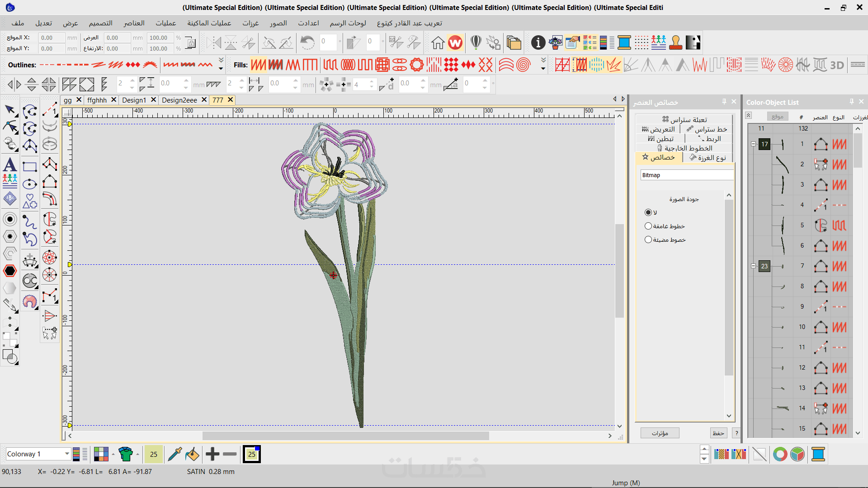Click the eyedropper color picker icon

(175, 454)
